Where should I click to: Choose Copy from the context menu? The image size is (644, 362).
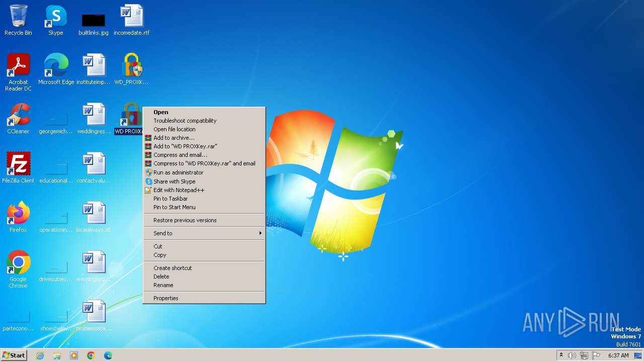click(204, 255)
